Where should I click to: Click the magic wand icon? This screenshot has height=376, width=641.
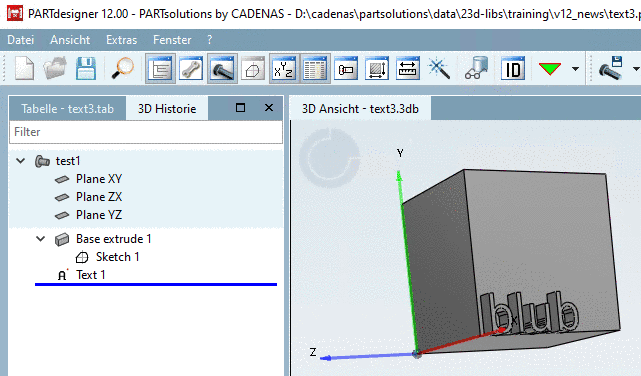[439, 68]
